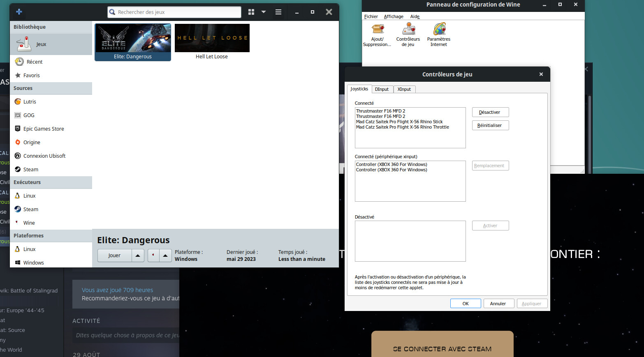Select Linux under Plateformes
The height and width of the screenshot is (357, 644).
coord(51,249)
